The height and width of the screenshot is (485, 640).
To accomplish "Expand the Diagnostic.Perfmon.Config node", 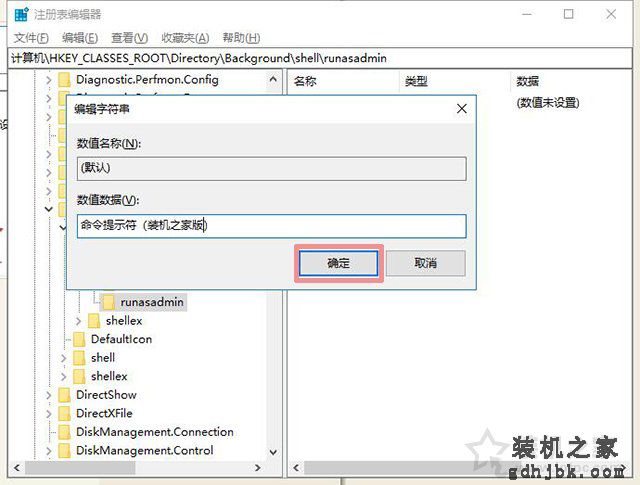I will (x=49, y=80).
